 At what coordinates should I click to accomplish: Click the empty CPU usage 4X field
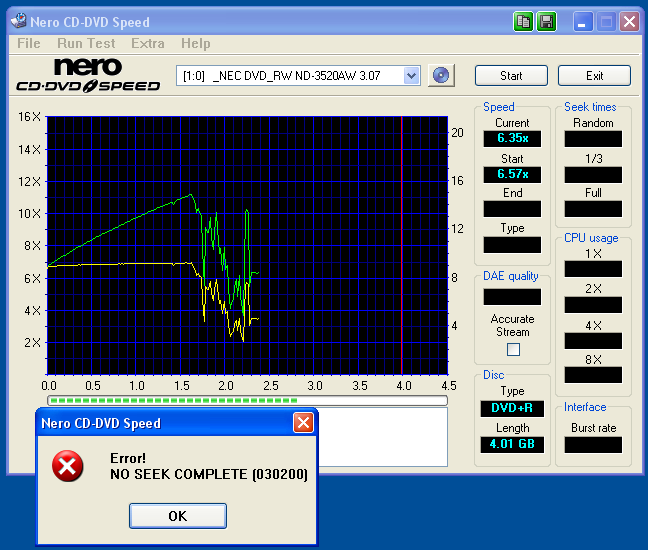593,341
